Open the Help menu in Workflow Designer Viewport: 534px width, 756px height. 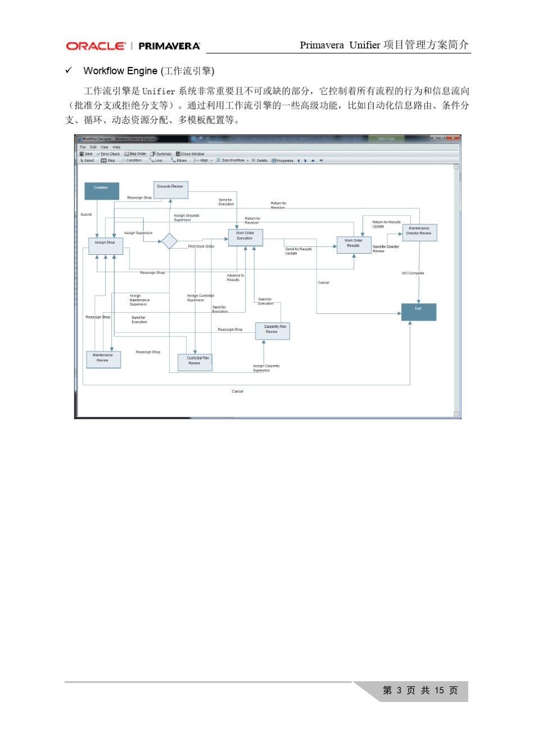[x=116, y=147]
